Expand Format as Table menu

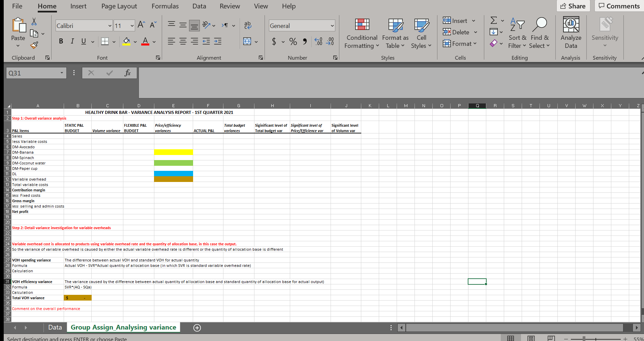[395, 33]
